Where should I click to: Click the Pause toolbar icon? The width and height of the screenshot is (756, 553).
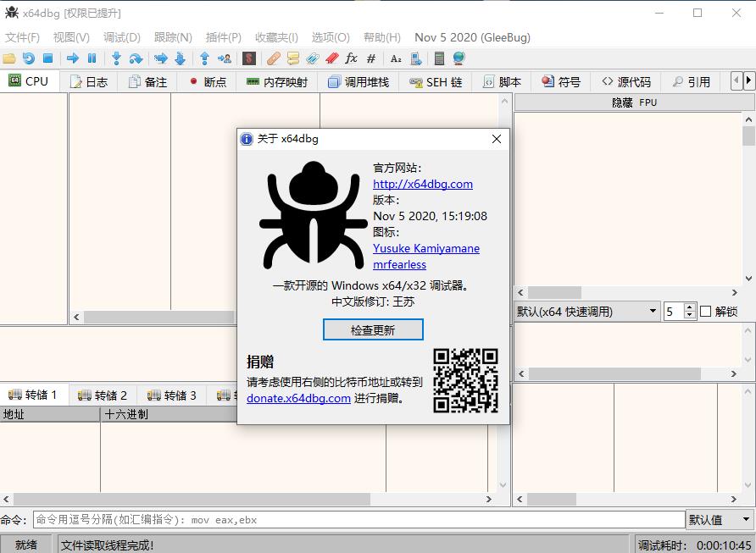click(92, 58)
